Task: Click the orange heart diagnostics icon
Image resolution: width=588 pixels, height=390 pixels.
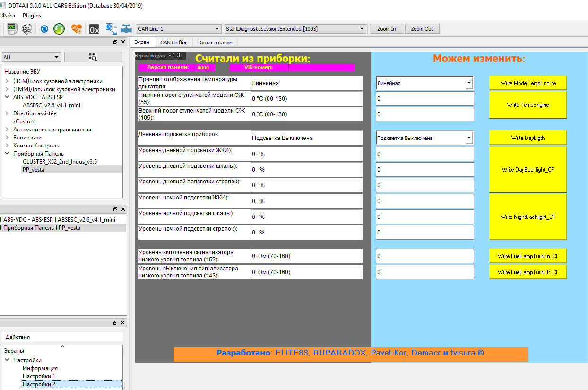Action: pos(77,29)
